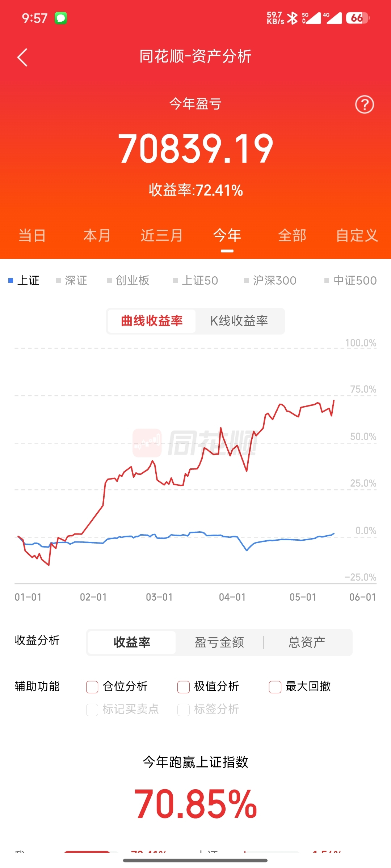Screen dimensions: 391x868
Task: Select the 深证 index legend
Action: point(72,280)
